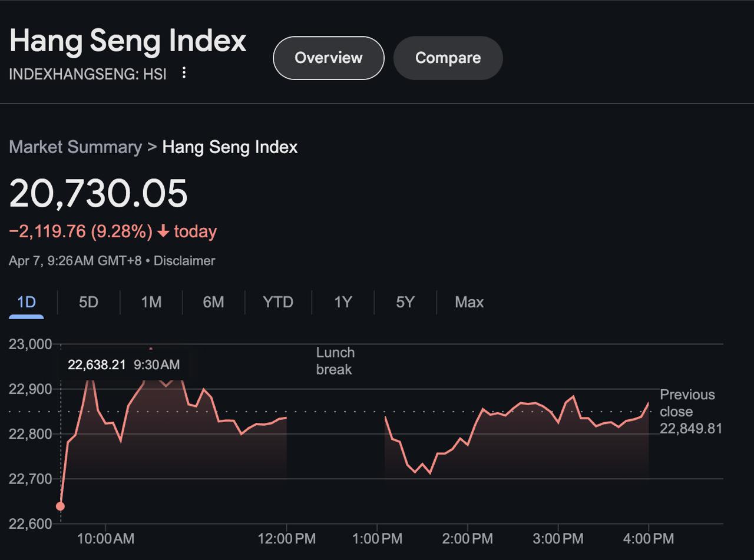Switch to the 1M time range tab
Image resolution: width=754 pixels, height=560 pixels.
tap(151, 302)
